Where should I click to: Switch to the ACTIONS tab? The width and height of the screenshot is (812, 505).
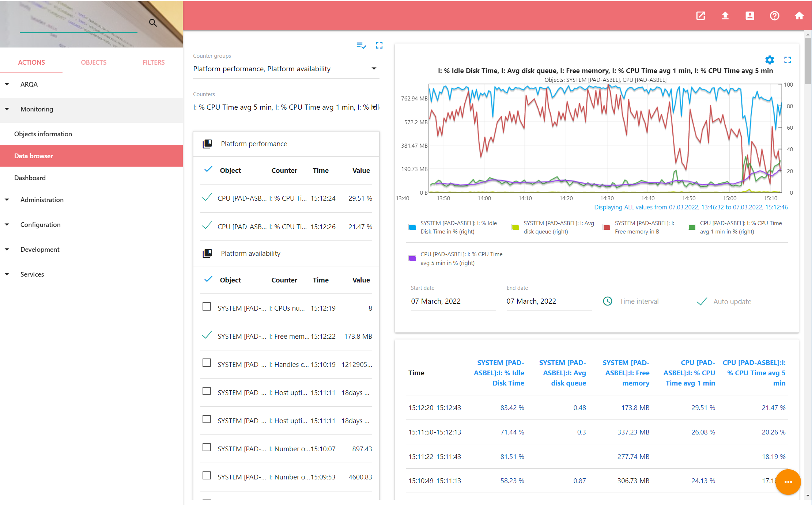click(31, 62)
